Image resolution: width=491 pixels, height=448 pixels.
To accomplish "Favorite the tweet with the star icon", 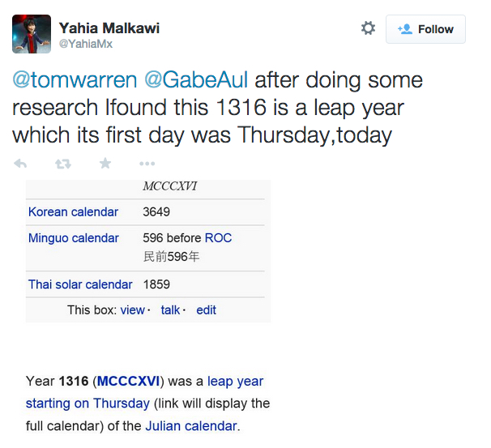I will [105, 163].
